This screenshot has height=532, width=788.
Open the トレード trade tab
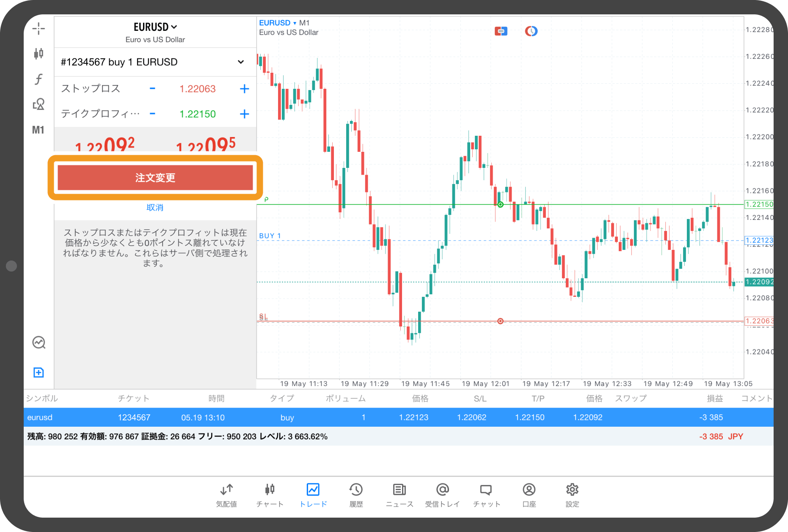coord(313,495)
